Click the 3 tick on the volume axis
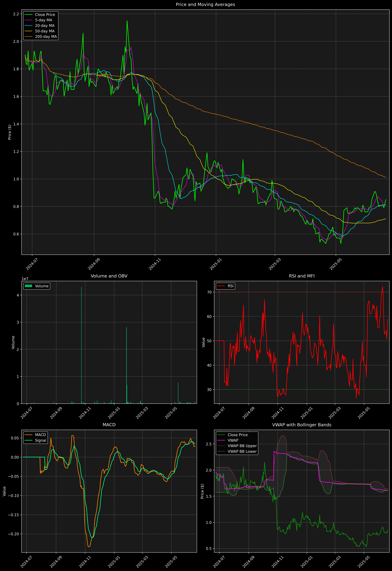 (x=18, y=322)
